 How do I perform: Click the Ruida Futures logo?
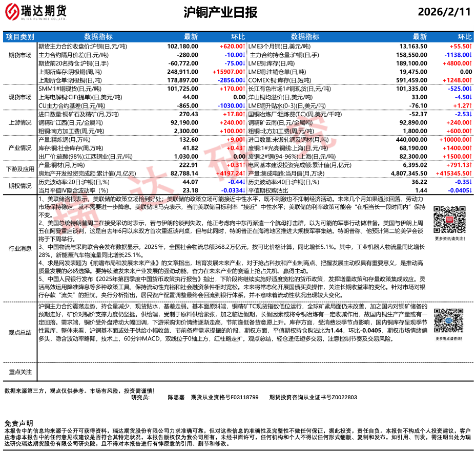pyautogui.click(x=38, y=11)
